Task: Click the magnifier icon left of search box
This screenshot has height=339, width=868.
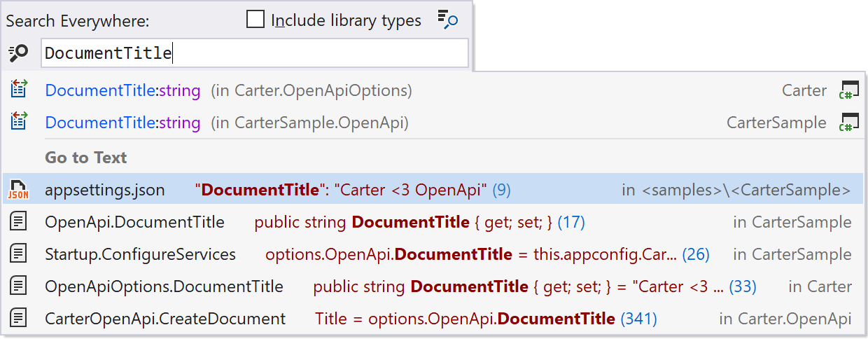Action: tap(18, 53)
